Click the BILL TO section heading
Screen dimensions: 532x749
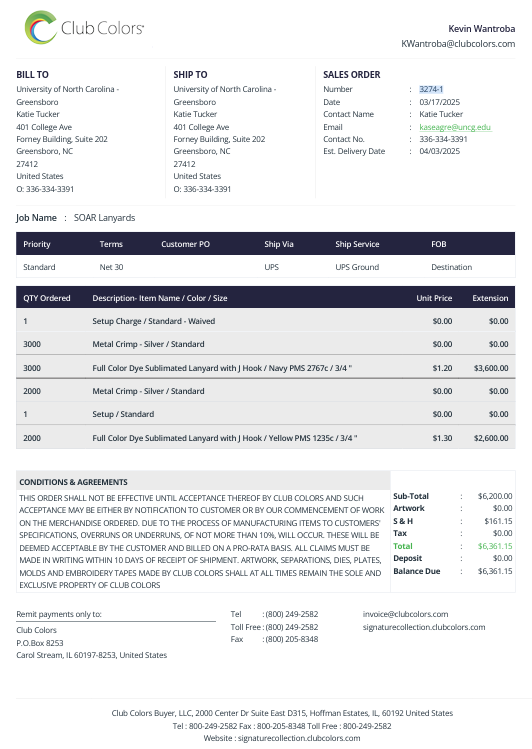pos(32,75)
